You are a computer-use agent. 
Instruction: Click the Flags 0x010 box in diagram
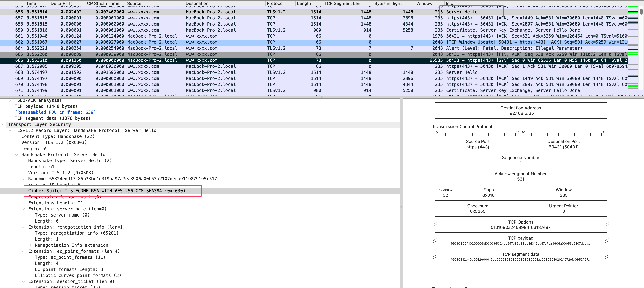(488, 193)
